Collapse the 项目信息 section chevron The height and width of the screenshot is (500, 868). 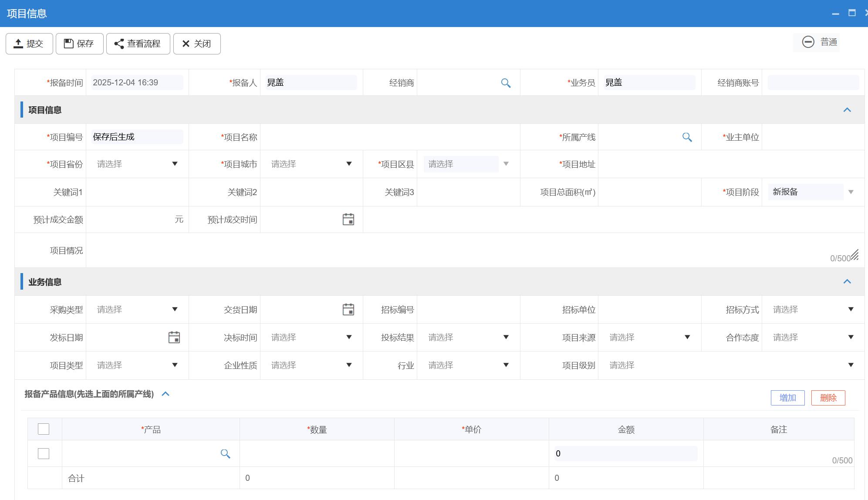click(x=847, y=110)
